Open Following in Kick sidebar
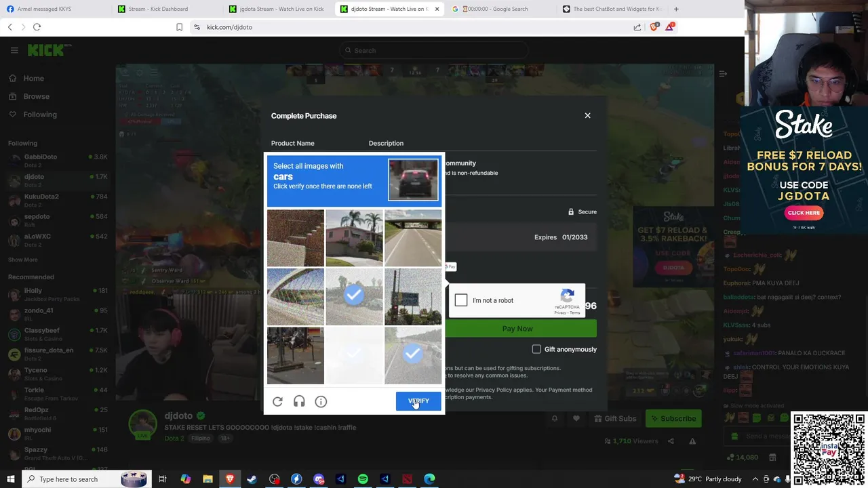Viewport: 868px width, 488px height. coord(40,115)
